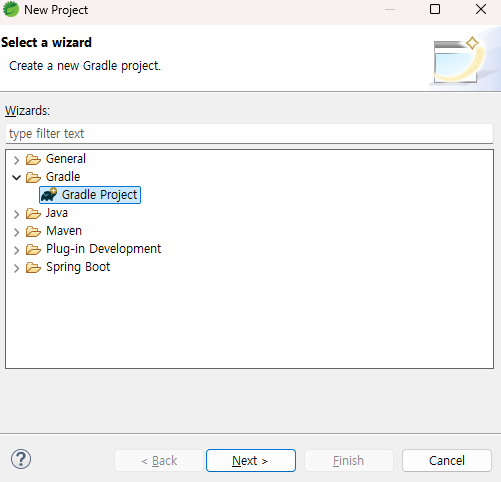Expand the Spring Boot category
Viewport: 501px width, 482px height.
click(x=16, y=268)
